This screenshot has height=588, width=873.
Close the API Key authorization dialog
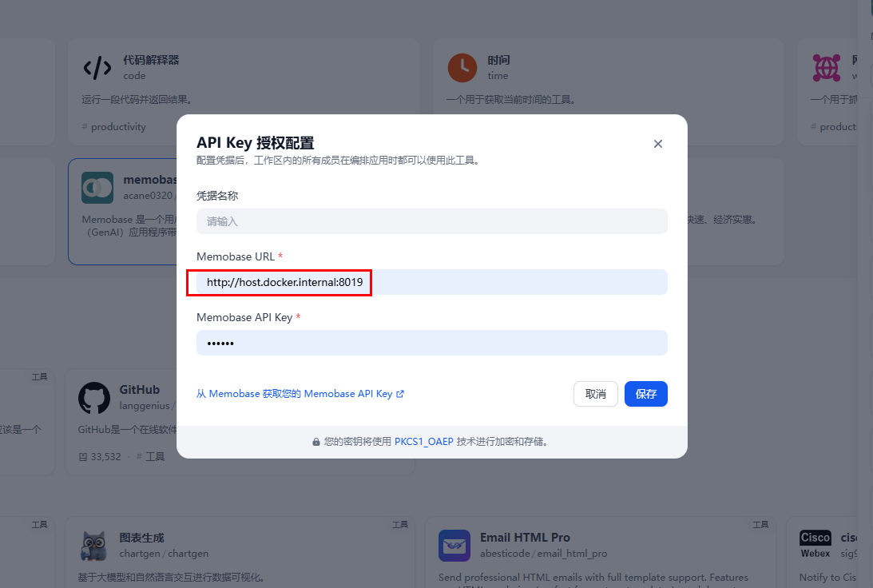point(657,144)
